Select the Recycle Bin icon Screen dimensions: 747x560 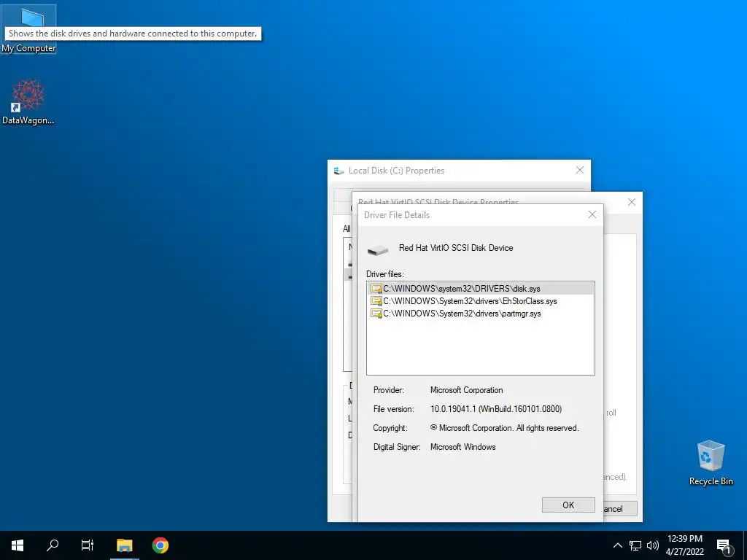[x=711, y=462]
